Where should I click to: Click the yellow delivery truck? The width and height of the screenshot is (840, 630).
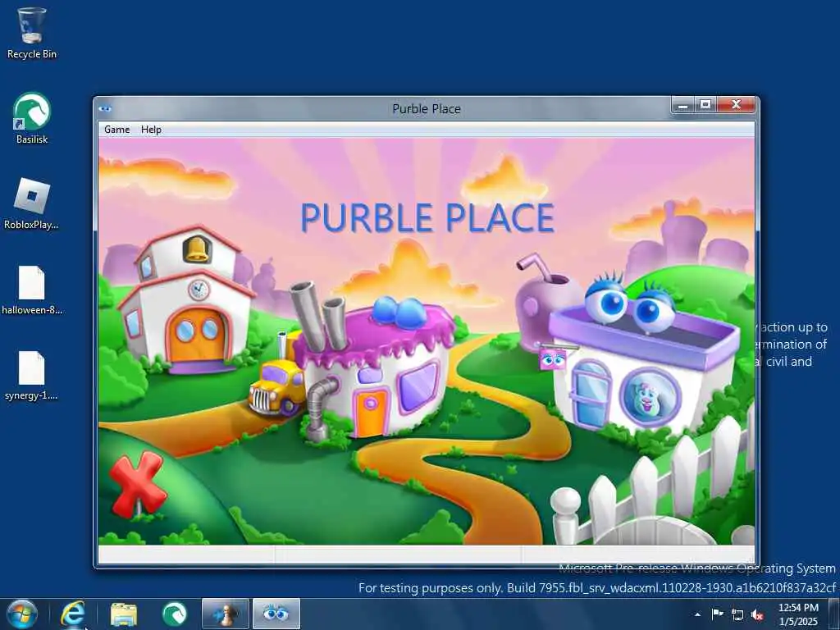275,387
